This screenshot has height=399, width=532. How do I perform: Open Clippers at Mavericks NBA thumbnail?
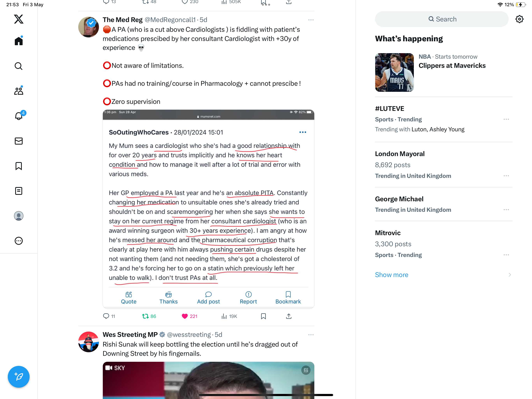pos(395,72)
